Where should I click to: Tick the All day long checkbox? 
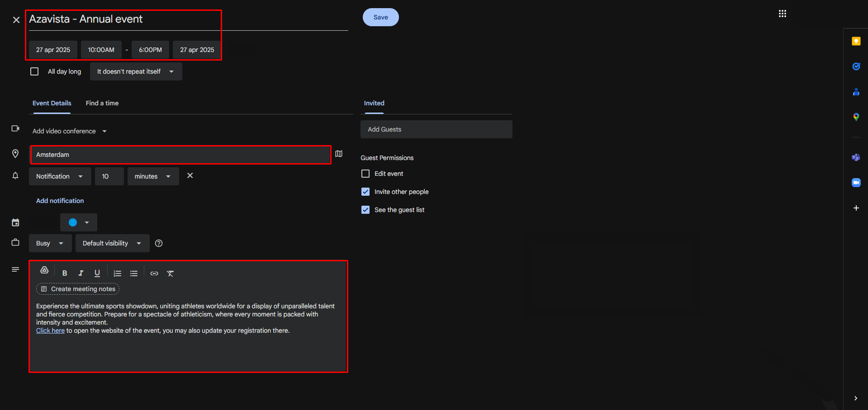pyautogui.click(x=34, y=71)
